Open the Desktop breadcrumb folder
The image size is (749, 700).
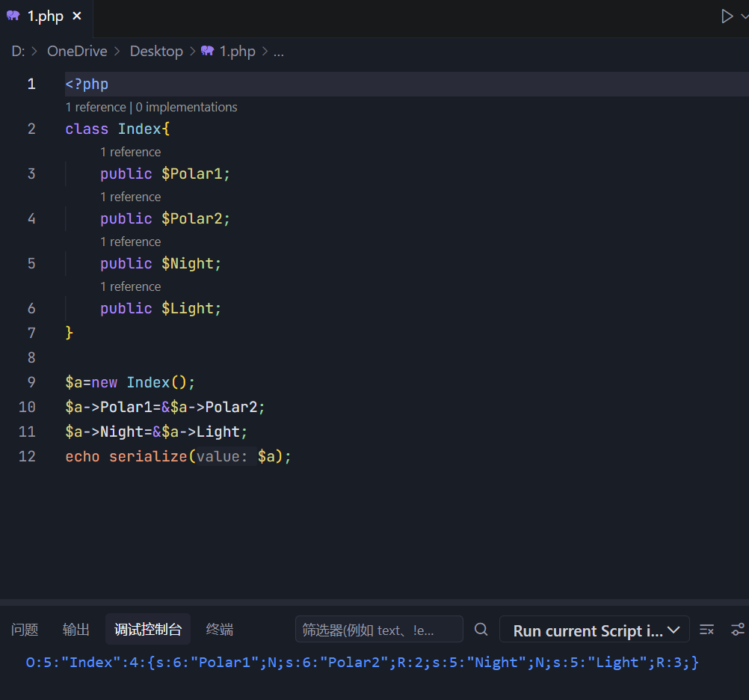(156, 52)
